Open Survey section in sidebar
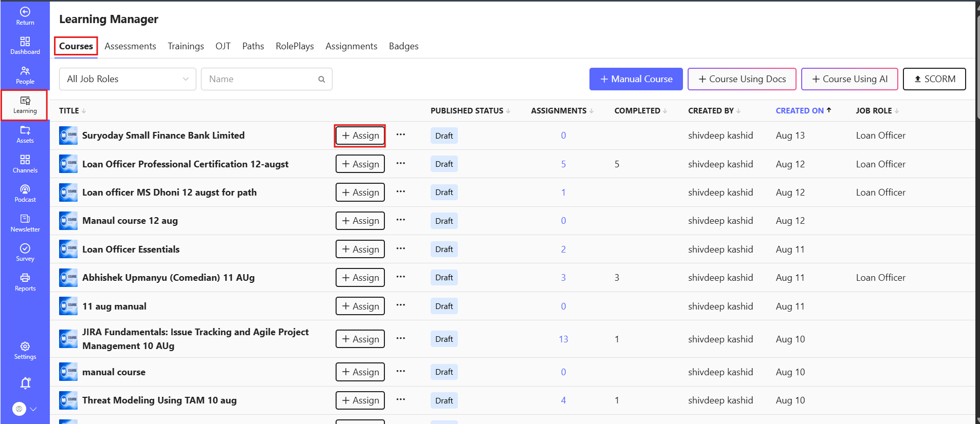The image size is (980, 424). point(25,253)
